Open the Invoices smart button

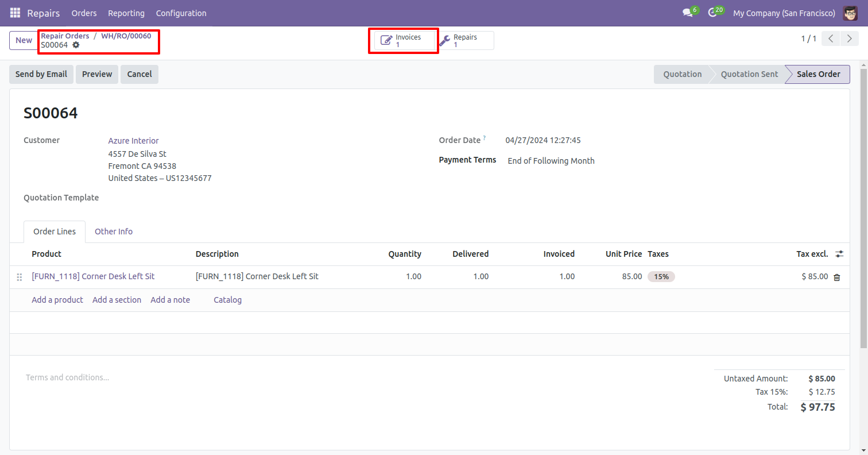tap(404, 40)
